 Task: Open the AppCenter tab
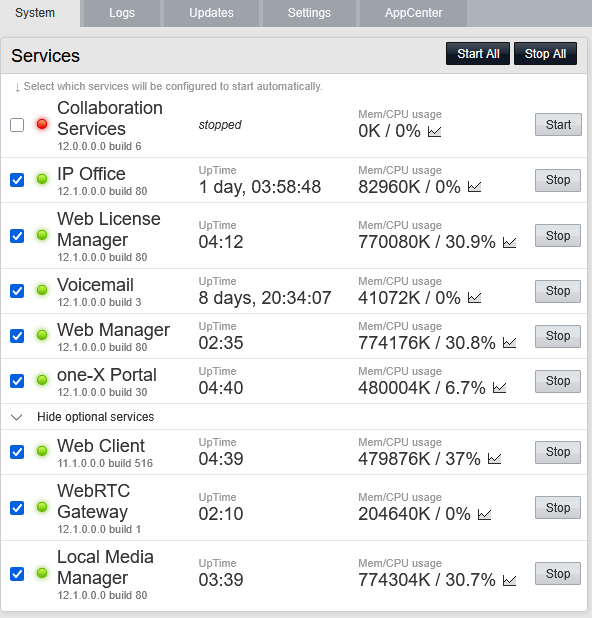coord(413,13)
